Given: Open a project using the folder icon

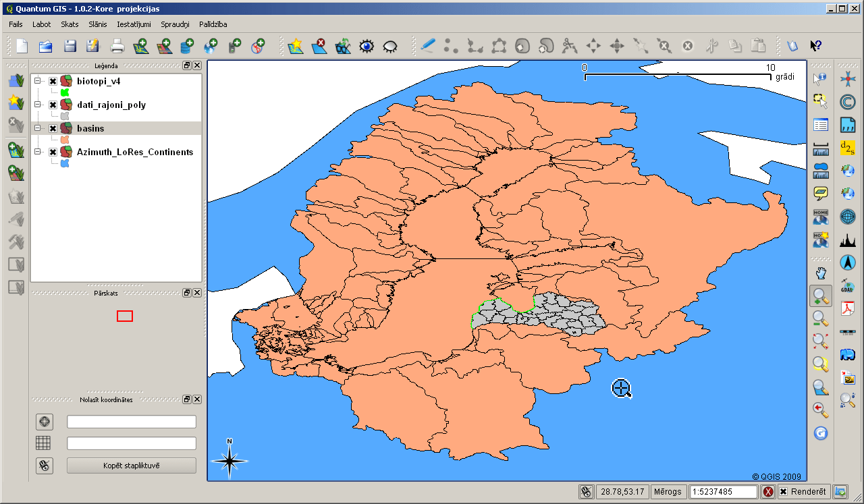Looking at the screenshot, I should click(x=45, y=46).
